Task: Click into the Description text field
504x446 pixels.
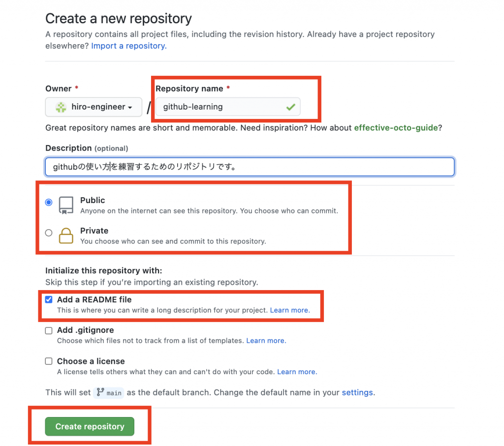Action: pos(250,167)
